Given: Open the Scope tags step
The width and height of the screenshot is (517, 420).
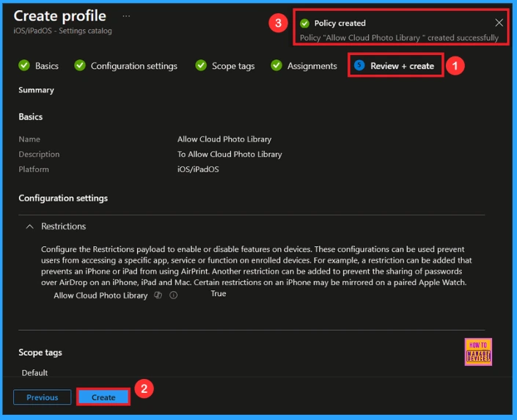Looking at the screenshot, I should click(x=225, y=66).
